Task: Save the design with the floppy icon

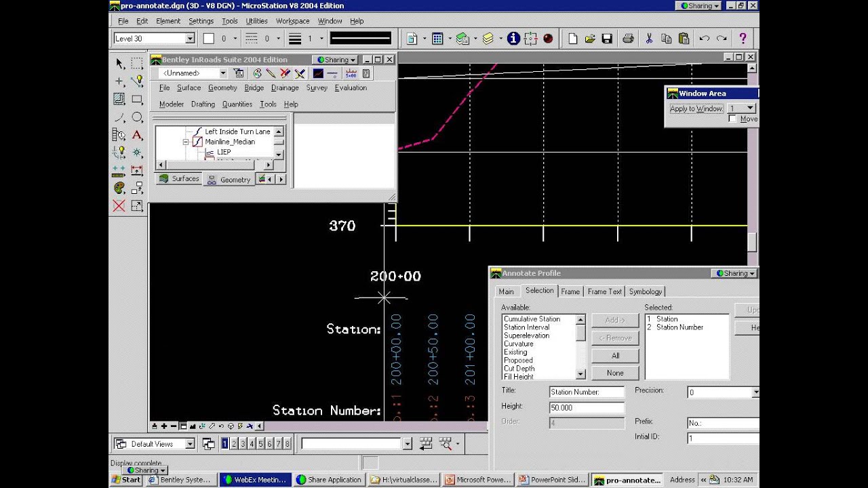Action: (607, 39)
